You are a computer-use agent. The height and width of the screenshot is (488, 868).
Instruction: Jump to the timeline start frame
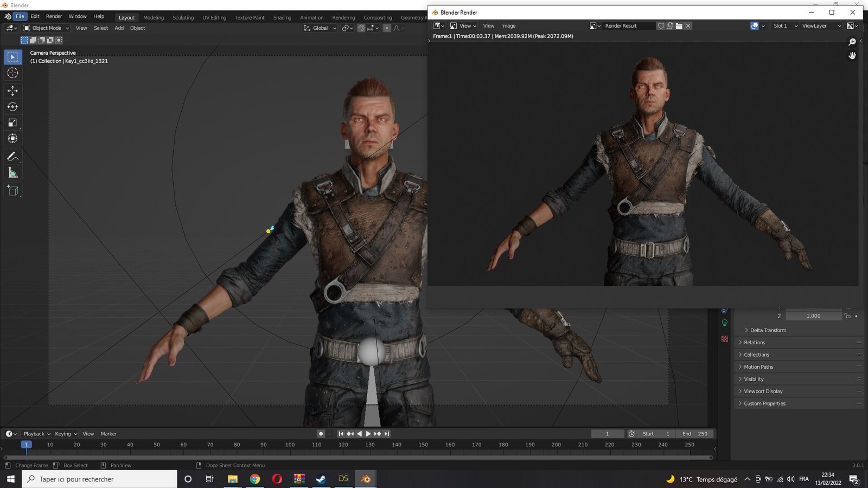point(341,434)
